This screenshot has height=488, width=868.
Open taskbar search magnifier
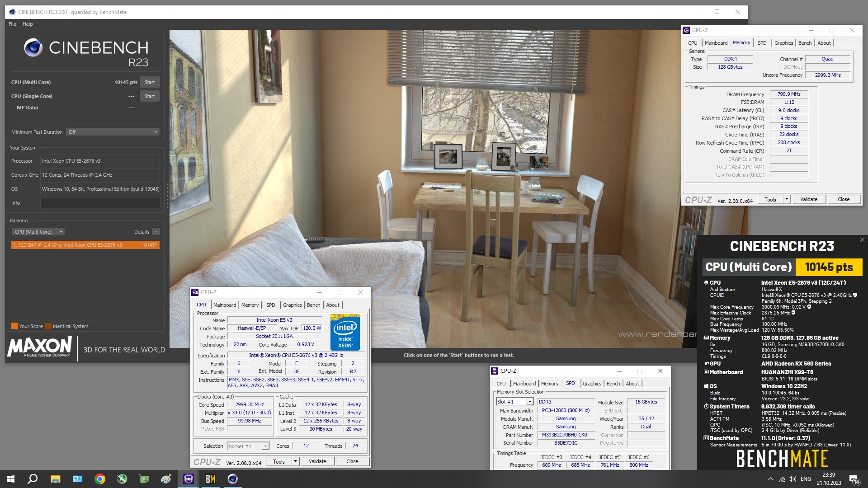(x=33, y=479)
